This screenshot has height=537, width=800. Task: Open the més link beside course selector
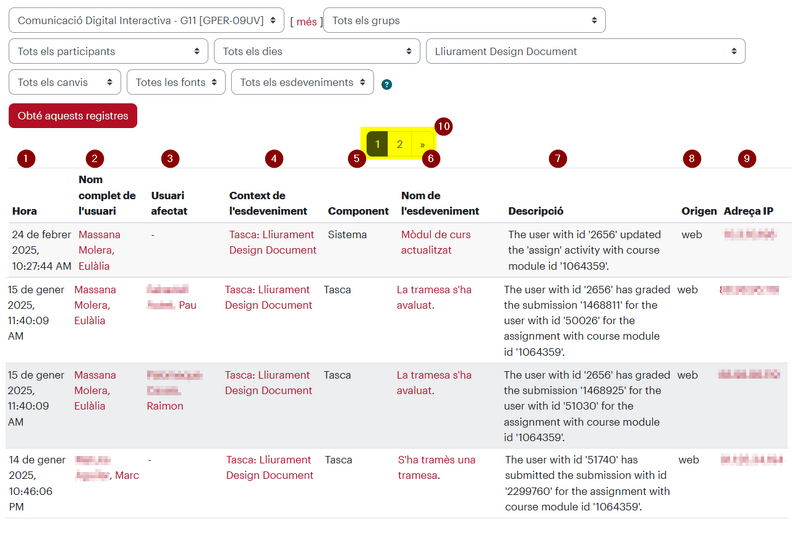tap(307, 22)
